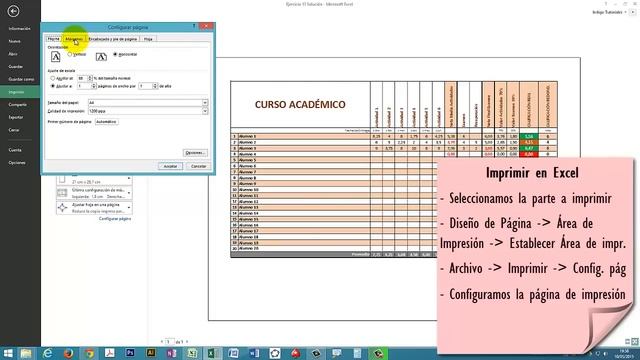
Task: Click Cancelar in Configurar página
Action: pos(198,166)
